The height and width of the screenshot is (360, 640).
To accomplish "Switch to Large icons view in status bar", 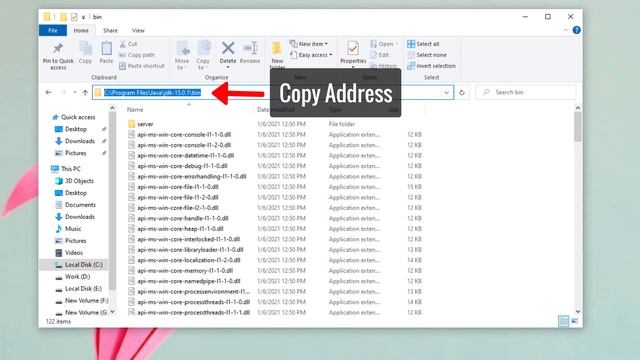I will 575,321.
